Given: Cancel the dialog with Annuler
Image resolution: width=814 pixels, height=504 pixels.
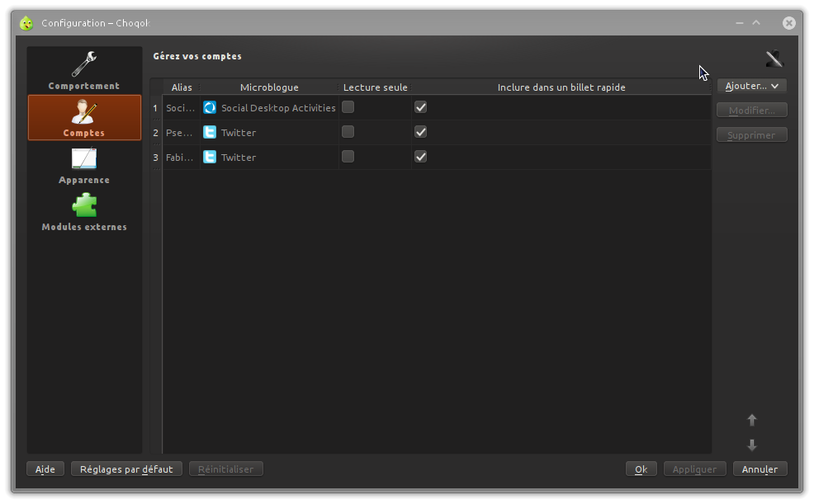Looking at the screenshot, I should pos(760,469).
